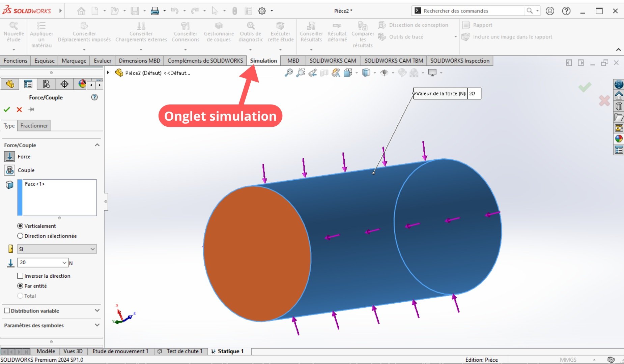The width and height of the screenshot is (624, 364).
Task: Pin the Force/Couple PropertyManager
Action: [31, 110]
